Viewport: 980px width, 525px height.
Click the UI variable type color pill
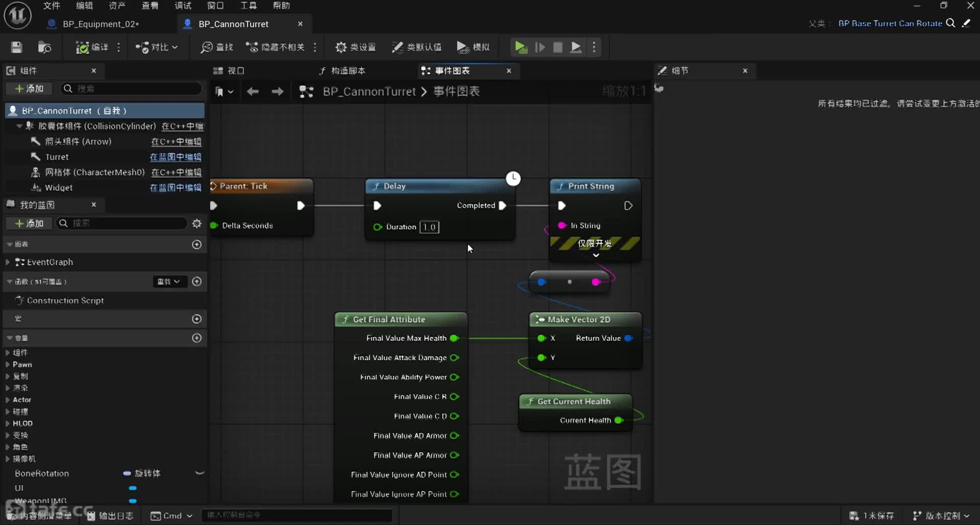click(x=133, y=488)
